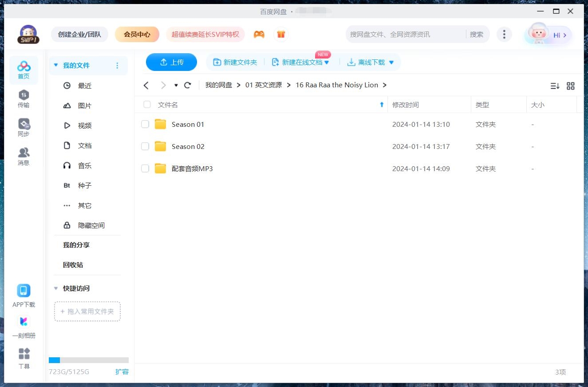Select all files via header checkbox
Viewport: 588px width, 387px height.
coord(147,105)
